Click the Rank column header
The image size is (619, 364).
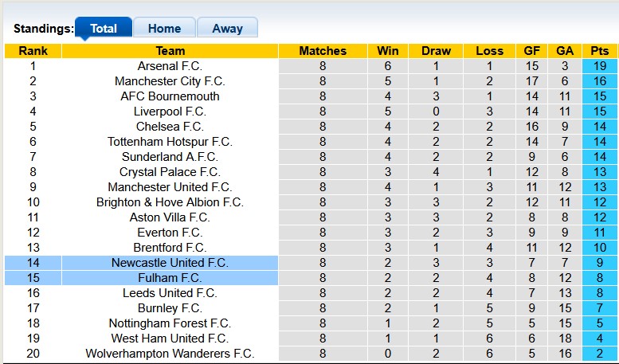point(33,51)
